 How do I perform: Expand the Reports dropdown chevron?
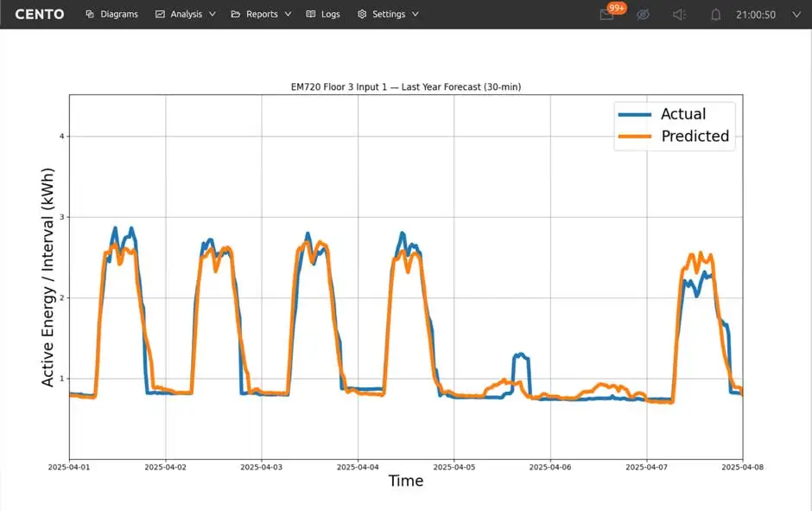[288, 15]
